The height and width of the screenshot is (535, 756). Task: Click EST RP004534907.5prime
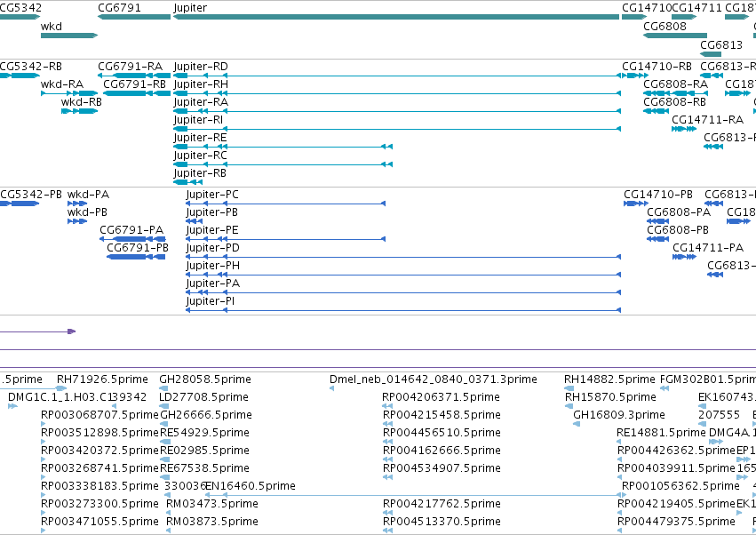point(442,468)
